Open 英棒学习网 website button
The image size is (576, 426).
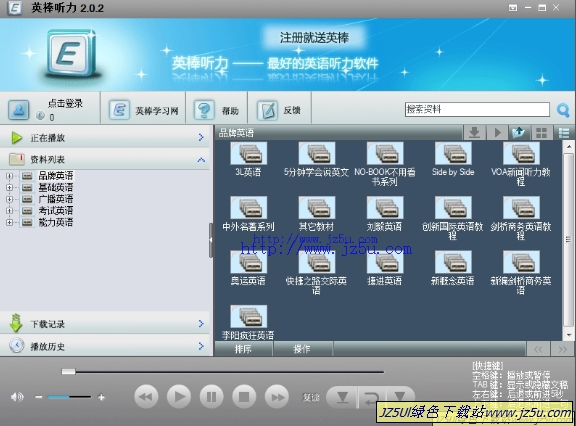[x=144, y=110]
